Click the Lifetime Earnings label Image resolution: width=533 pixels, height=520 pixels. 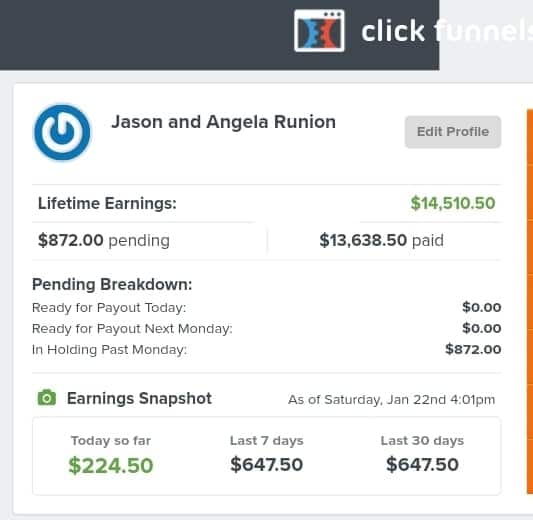pyautogui.click(x=107, y=203)
